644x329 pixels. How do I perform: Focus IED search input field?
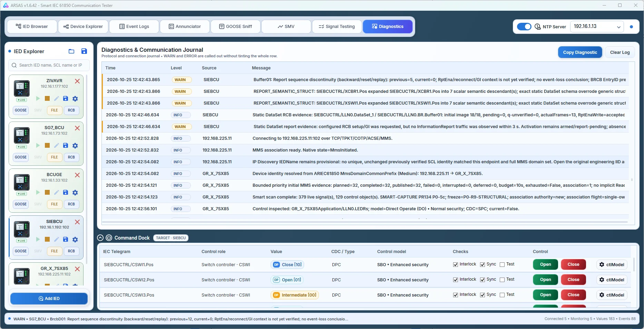(49, 65)
